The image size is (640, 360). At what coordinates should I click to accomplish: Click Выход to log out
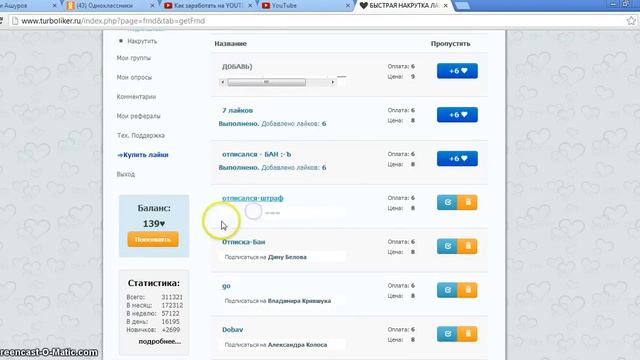click(126, 174)
